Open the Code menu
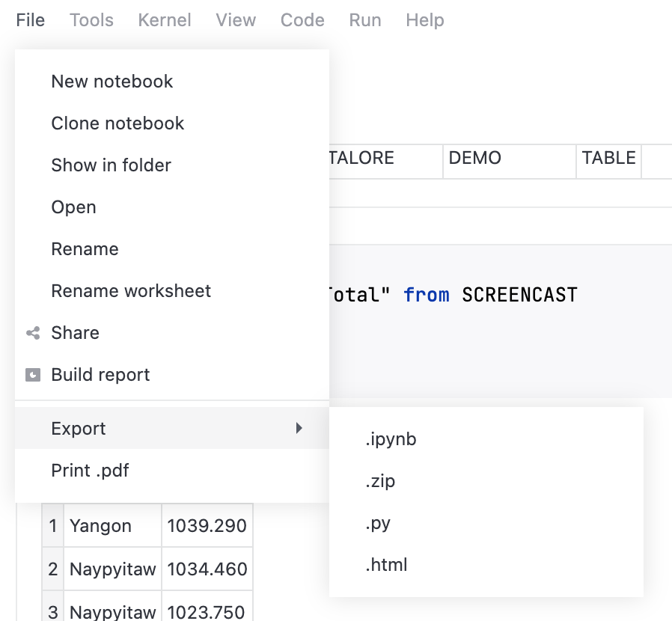This screenshot has height=621, width=672. tap(302, 20)
